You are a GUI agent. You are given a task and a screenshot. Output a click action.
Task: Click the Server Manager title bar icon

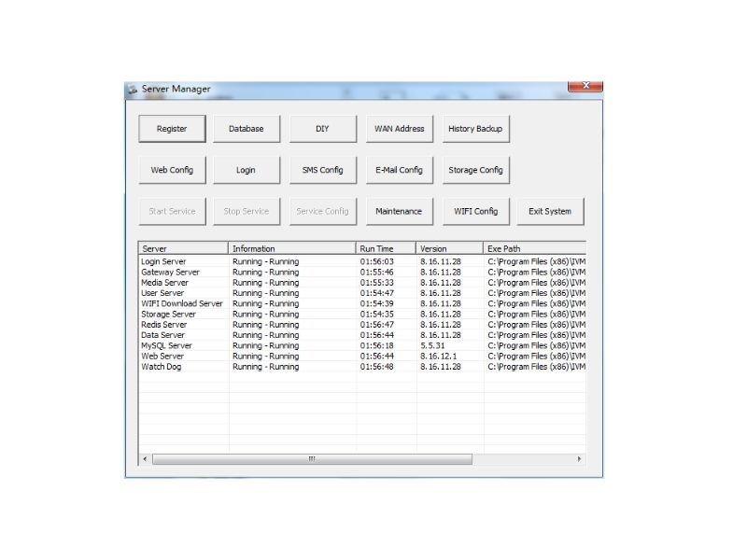[133, 89]
